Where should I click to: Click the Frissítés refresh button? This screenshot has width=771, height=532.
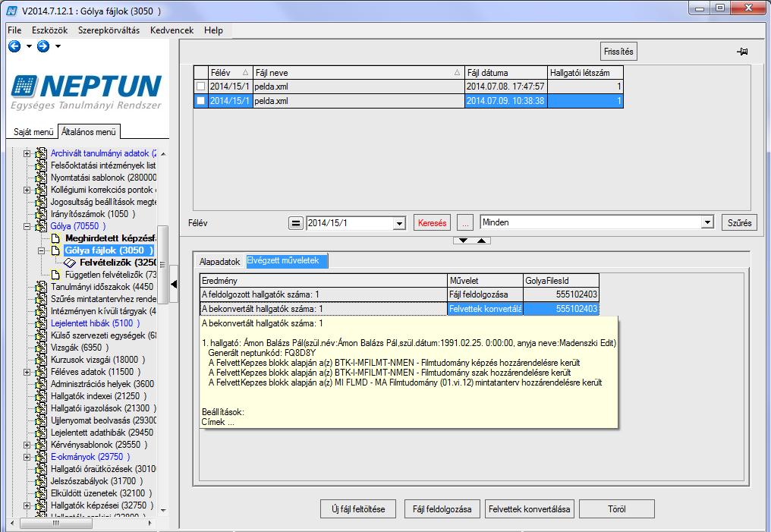618,52
